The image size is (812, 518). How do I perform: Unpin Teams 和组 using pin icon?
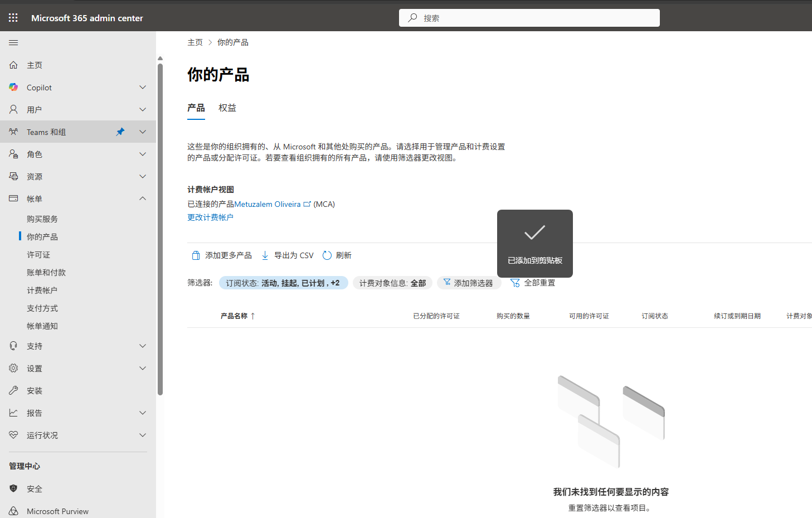[120, 132]
